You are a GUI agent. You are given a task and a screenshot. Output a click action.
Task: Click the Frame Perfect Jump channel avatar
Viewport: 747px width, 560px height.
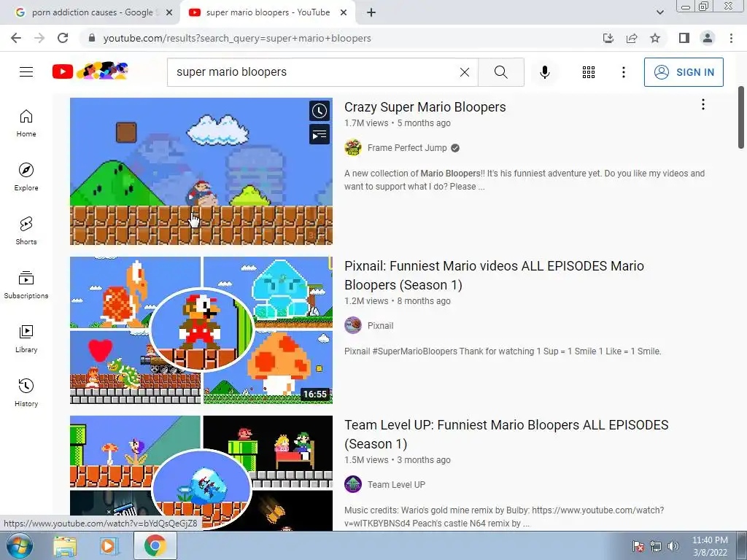(x=353, y=147)
